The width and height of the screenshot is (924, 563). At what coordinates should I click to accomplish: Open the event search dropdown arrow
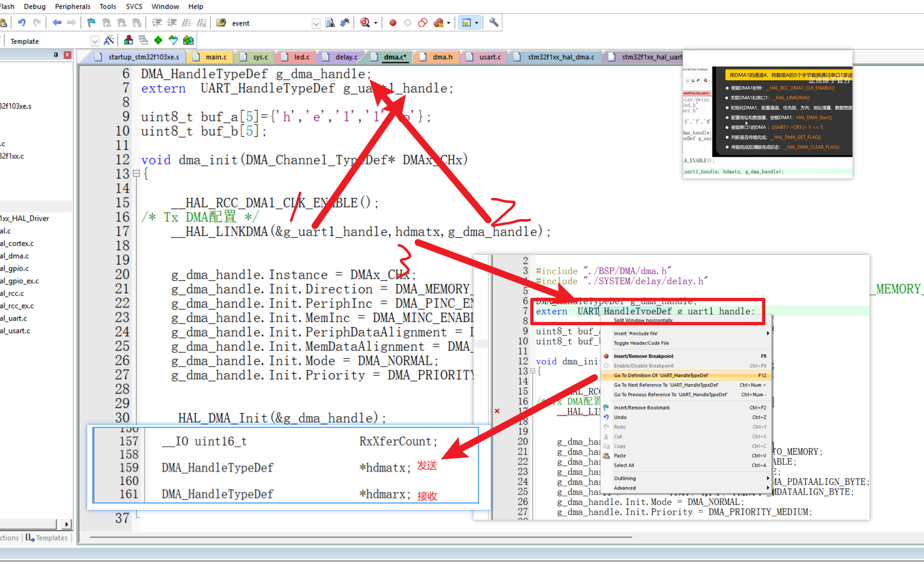click(316, 24)
